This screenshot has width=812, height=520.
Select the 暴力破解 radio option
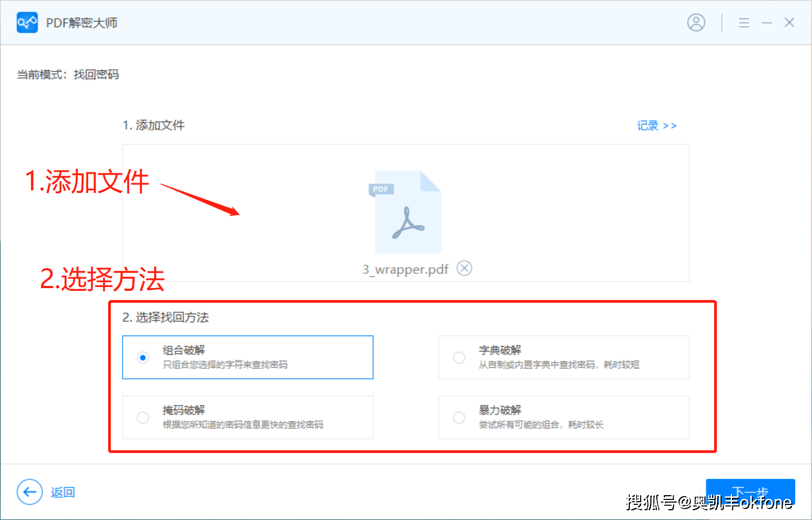[459, 417]
